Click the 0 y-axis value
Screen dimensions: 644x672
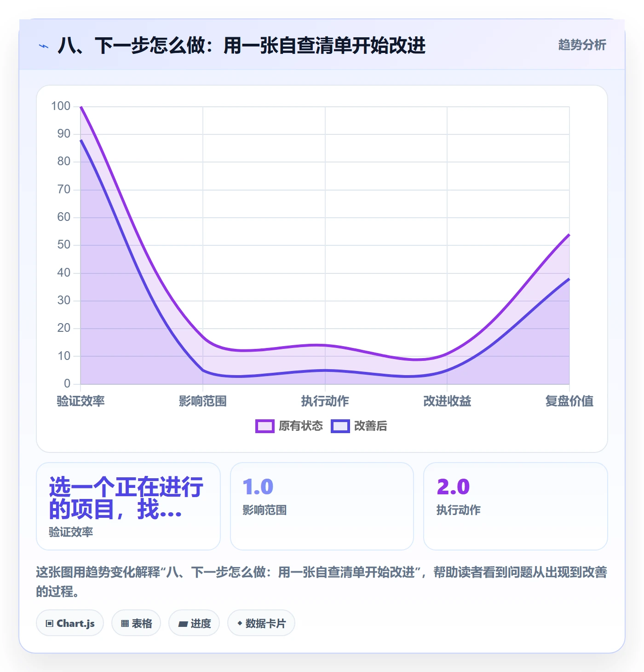67,383
